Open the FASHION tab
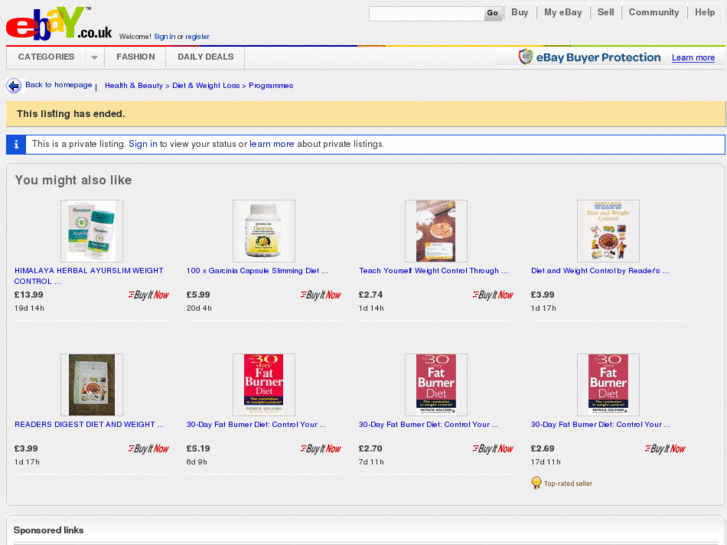 (x=135, y=57)
